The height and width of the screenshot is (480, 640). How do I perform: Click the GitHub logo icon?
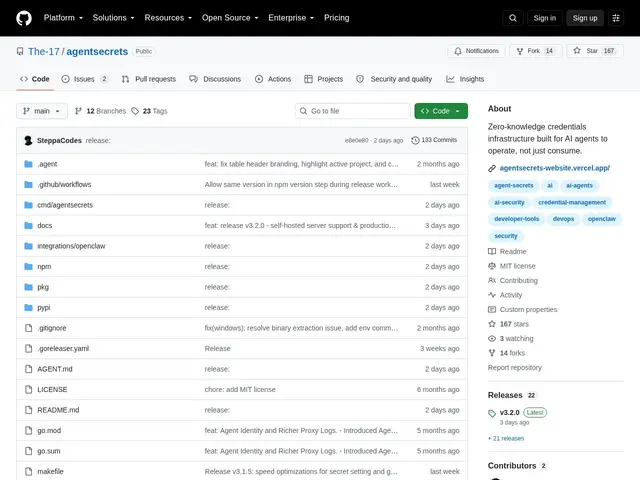tap(24, 18)
